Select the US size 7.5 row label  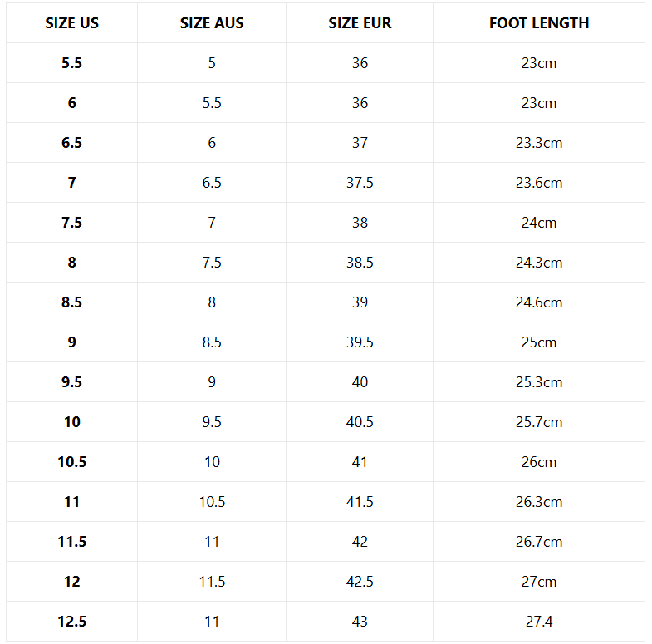pos(72,223)
